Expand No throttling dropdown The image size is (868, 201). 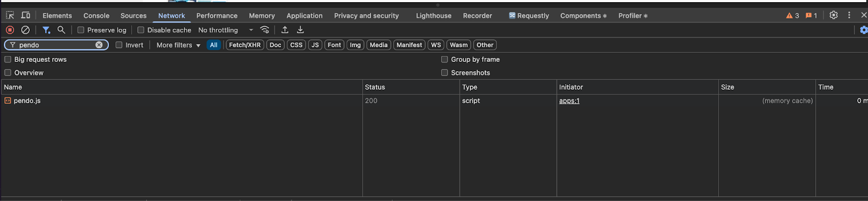[226, 30]
